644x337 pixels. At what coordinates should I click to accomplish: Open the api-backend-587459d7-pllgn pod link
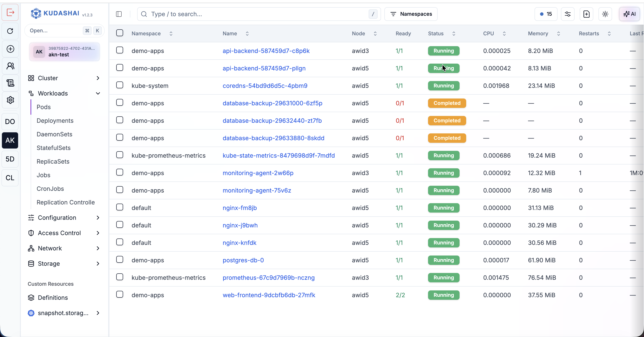click(x=264, y=68)
